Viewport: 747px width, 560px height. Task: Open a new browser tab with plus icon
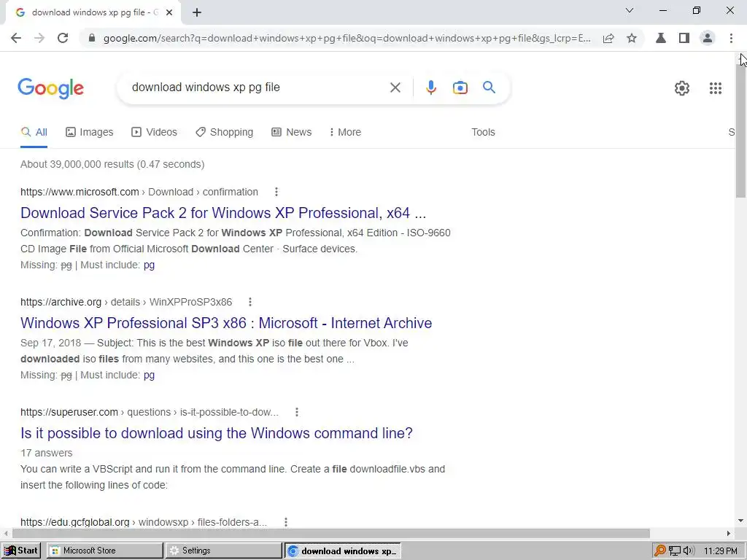point(197,13)
